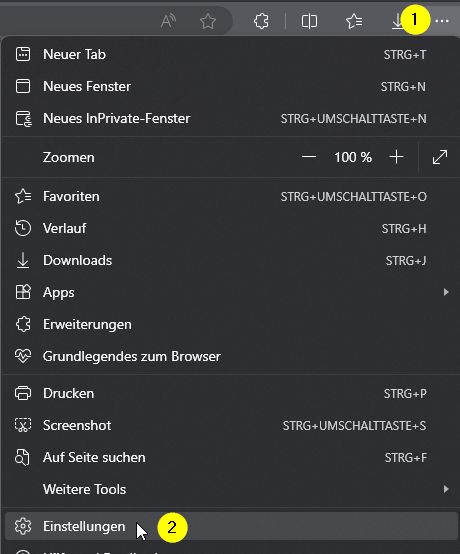Screen dimensions: 460x554
Task: Click the three-dots Settings and more button
Action: [x=442, y=21]
